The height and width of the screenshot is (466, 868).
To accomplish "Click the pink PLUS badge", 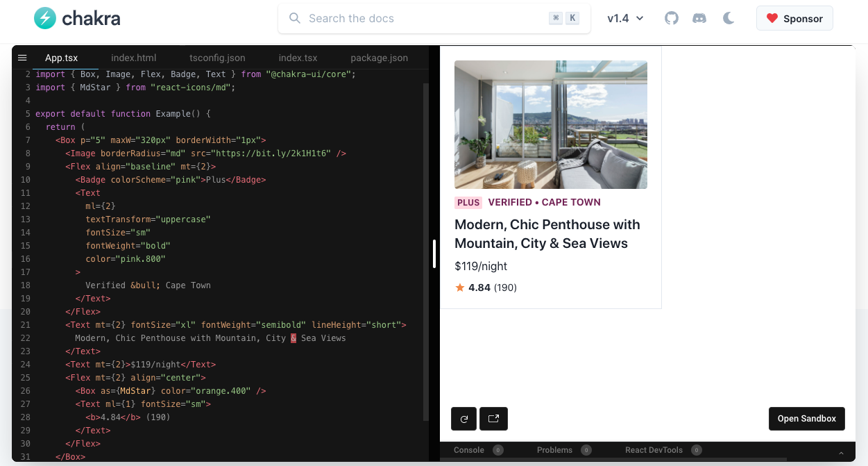I will point(468,203).
